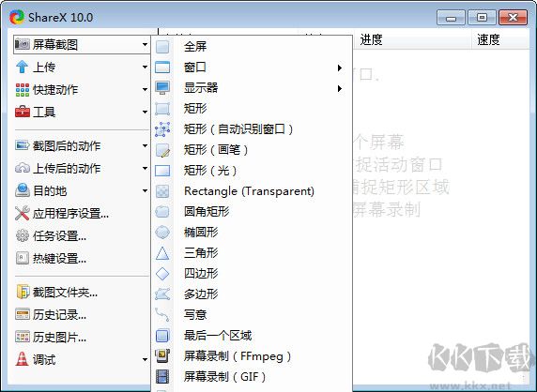This screenshot has height=392, width=537.
Task: Expand the 调试 submenu arrow
Action: click(145, 359)
